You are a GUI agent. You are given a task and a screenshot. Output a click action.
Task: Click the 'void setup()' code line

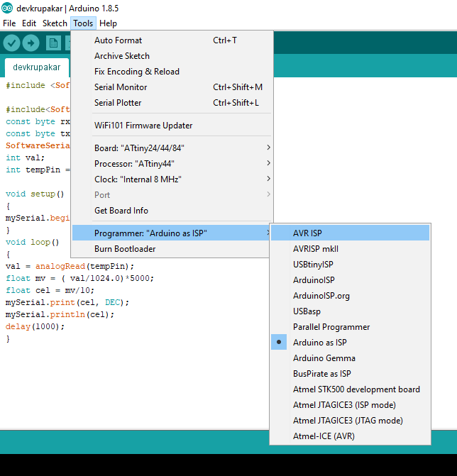[35, 194]
